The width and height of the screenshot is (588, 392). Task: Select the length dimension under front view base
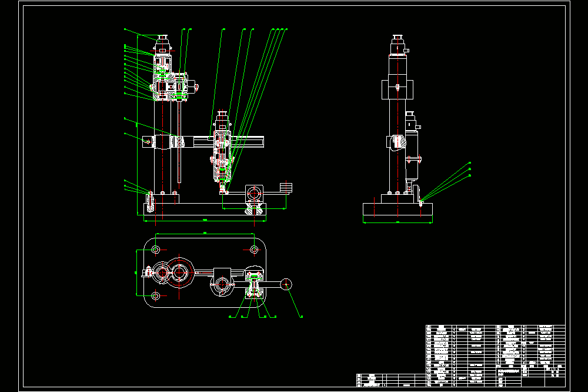pos(205,221)
